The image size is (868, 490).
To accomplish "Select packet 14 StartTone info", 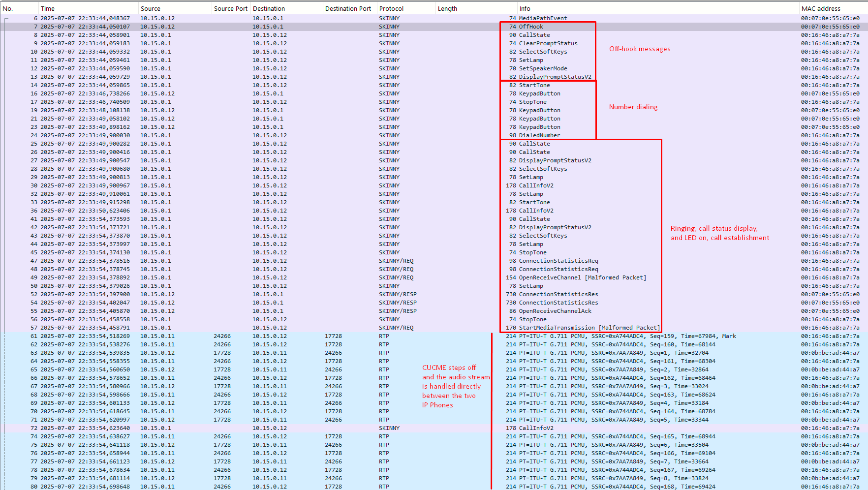I will click(534, 85).
